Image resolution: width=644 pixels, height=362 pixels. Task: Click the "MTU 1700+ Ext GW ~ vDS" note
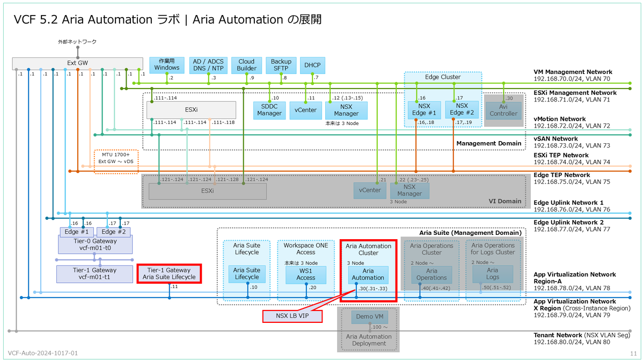click(x=116, y=161)
